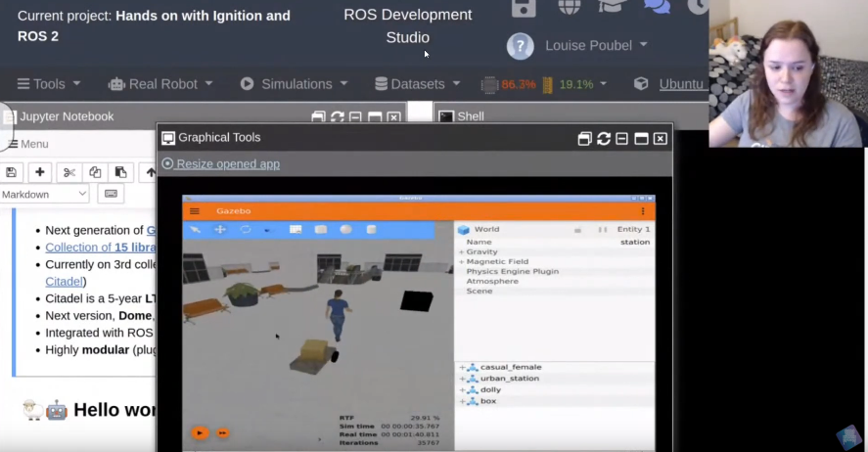Viewport: 868px width, 452px height.
Task: Click the cube icon beside Ubuntu
Action: (x=641, y=84)
